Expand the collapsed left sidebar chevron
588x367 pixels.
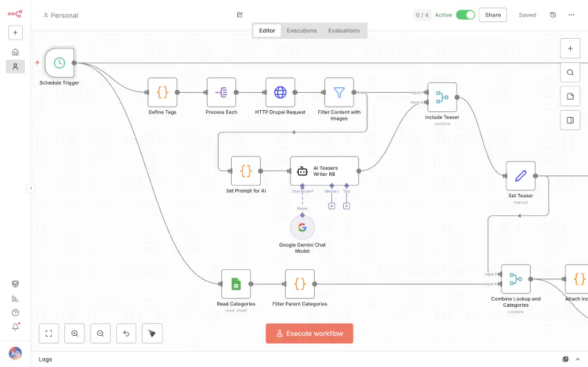[30, 188]
